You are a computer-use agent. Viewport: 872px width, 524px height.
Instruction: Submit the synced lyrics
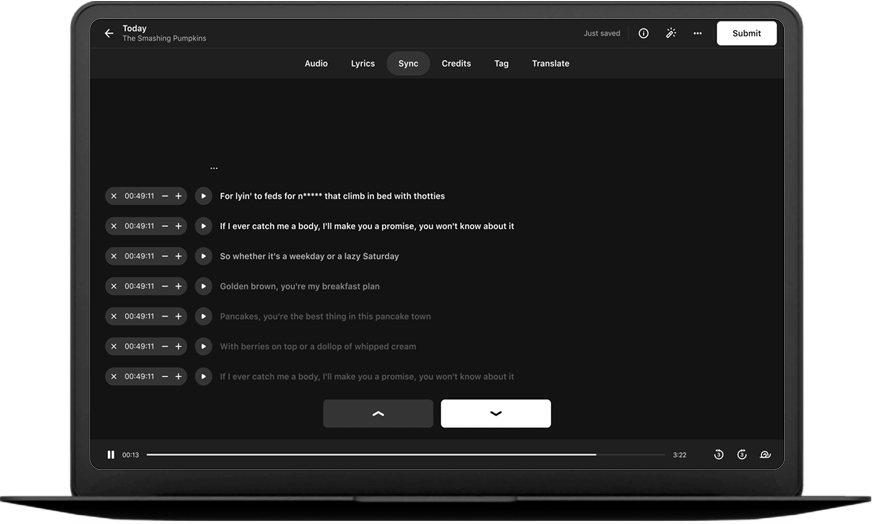(x=746, y=33)
